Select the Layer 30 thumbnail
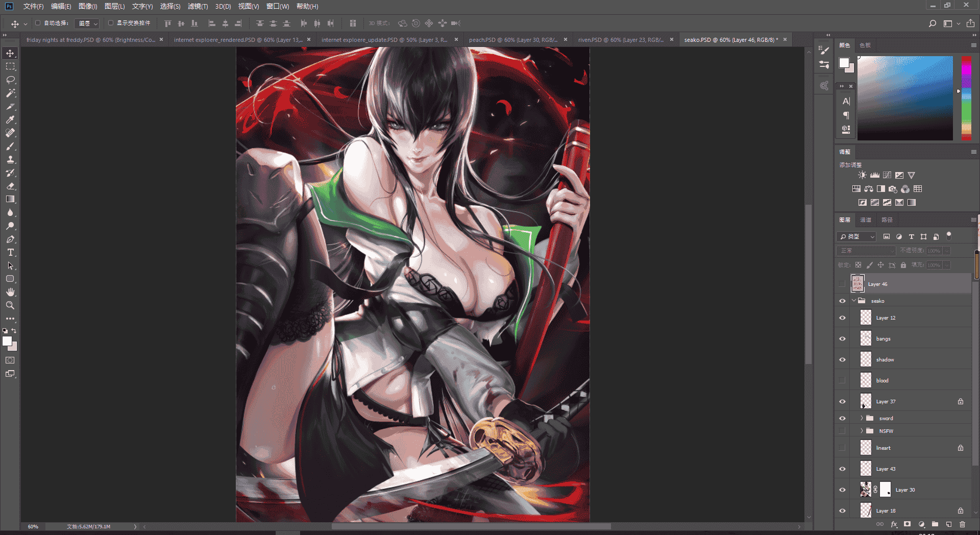 [x=866, y=490]
